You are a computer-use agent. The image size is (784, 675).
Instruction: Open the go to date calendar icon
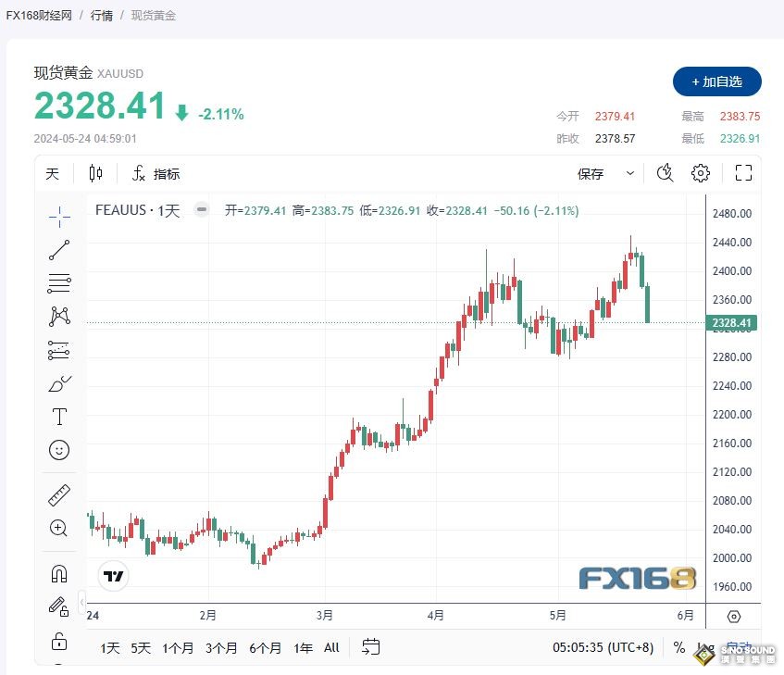tap(370, 647)
